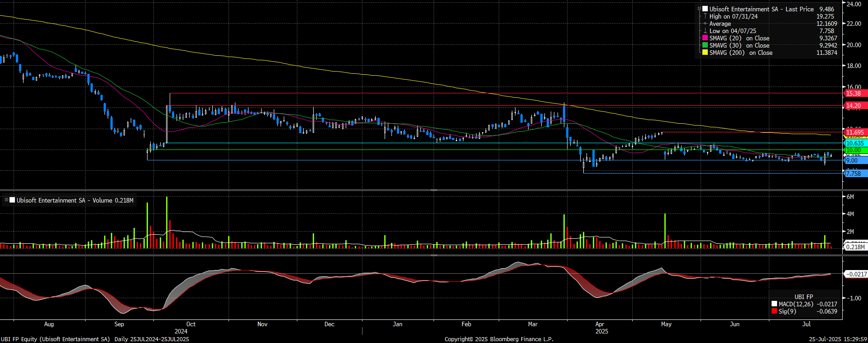The image size is (868, 343).
Task: Click the High marker icon in legend
Action: [705, 16]
